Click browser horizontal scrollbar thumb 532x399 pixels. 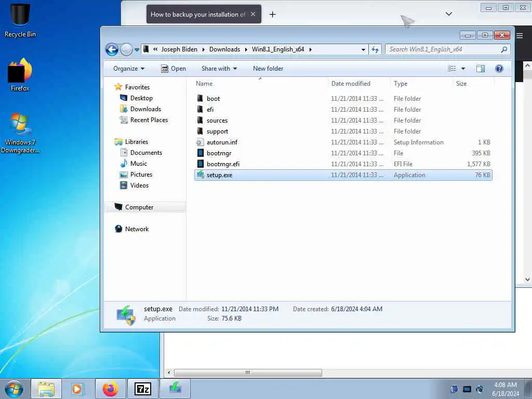pyautogui.click(x=248, y=373)
